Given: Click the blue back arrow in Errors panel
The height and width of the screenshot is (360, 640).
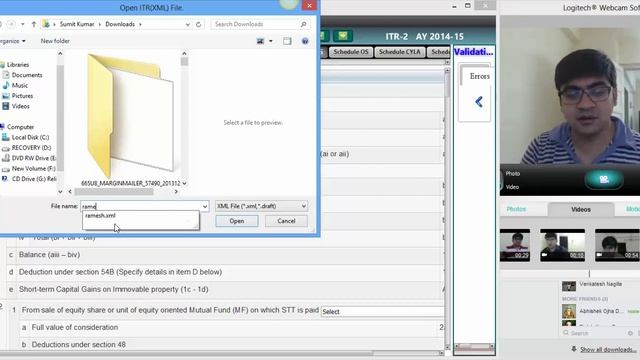Looking at the screenshot, I should (x=479, y=102).
